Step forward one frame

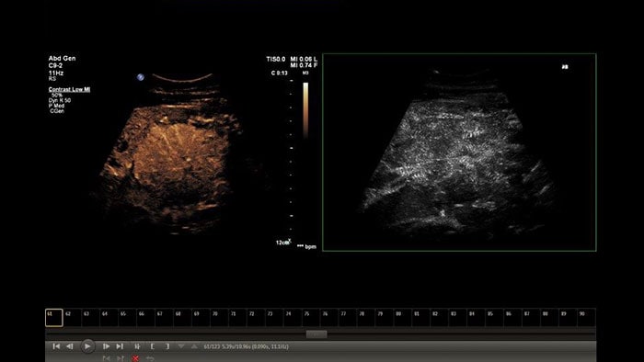click(x=106, y=346)
